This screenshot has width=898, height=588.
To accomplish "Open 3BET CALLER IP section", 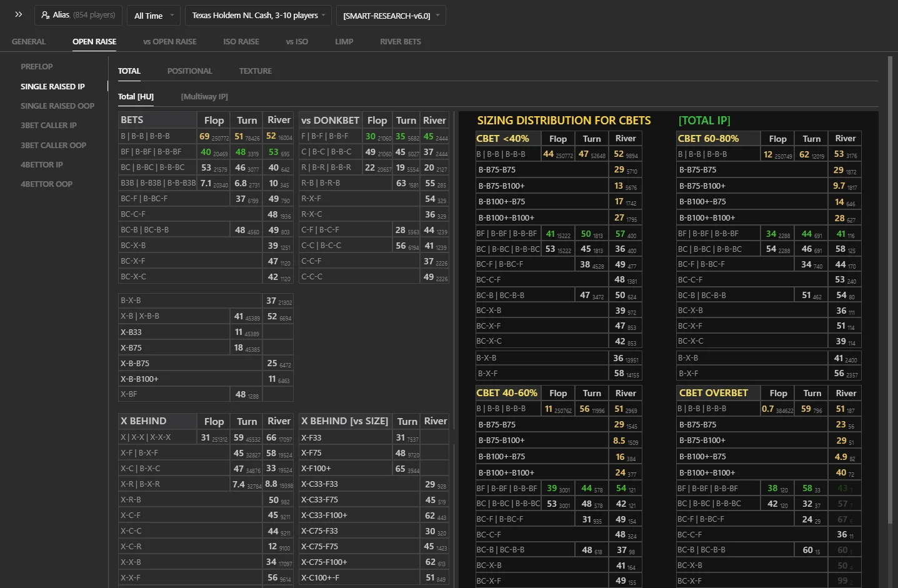I will tap(49, 126).
